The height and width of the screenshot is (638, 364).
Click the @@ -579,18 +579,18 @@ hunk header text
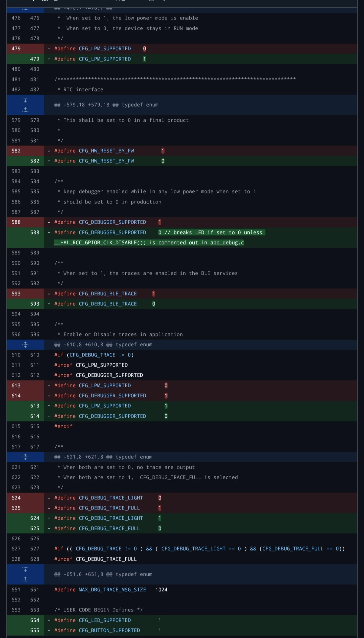(x=106, y=105)
